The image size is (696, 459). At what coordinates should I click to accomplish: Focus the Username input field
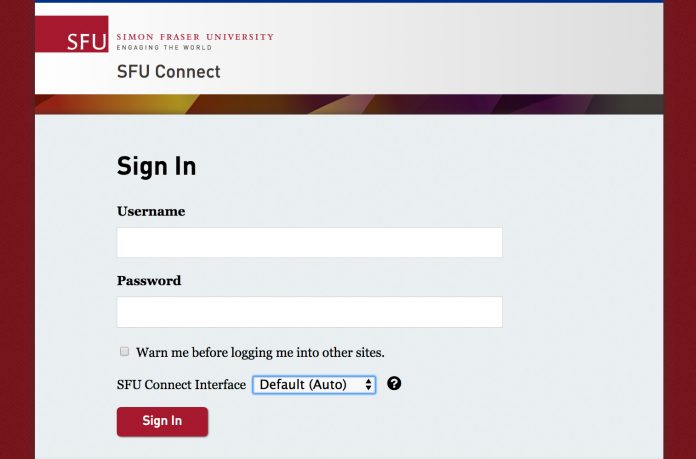pos(309,243)
